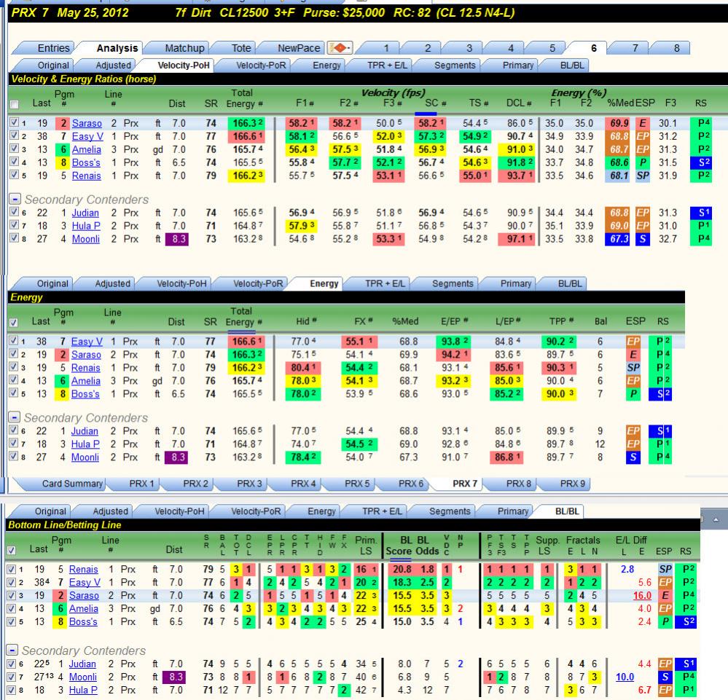Open Moonli link in Bottom Line table
Screen dimensions: 728x700
coord(83,677)
